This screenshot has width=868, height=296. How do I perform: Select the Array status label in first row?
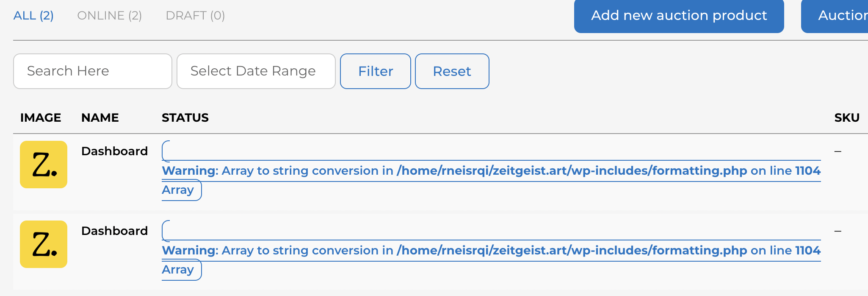click(x=178, y=190)
